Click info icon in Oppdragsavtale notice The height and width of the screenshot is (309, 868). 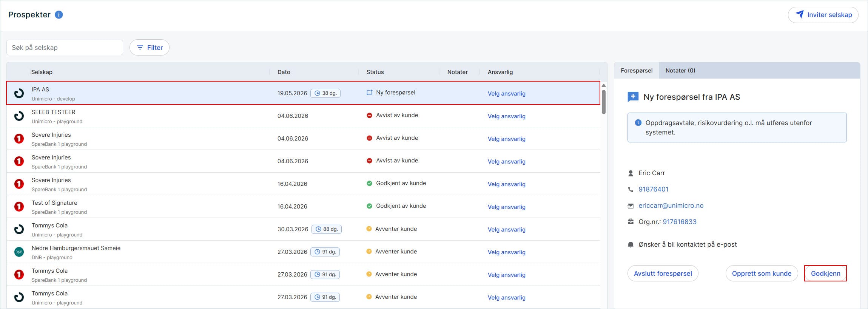pos(638,123)
